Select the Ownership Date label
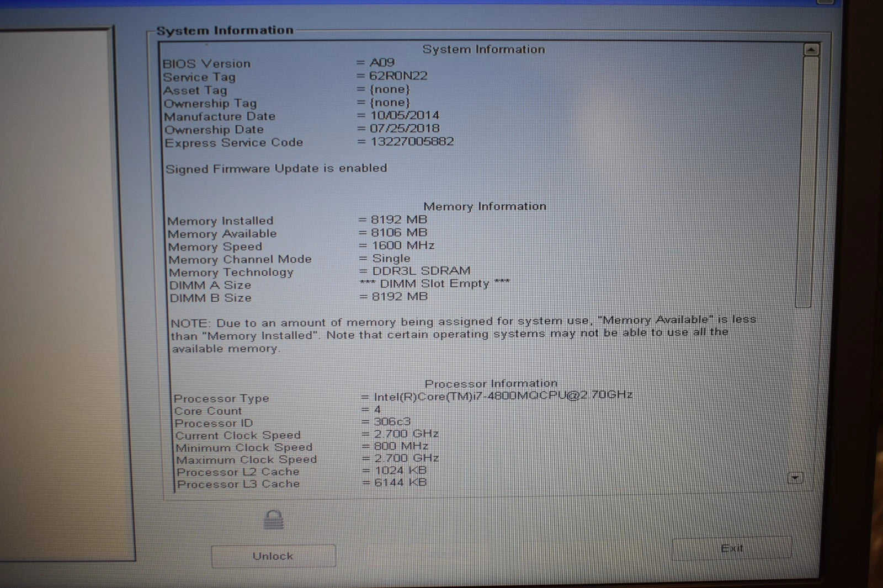This screenshot has width=883, height=588. tap(214, 130)
